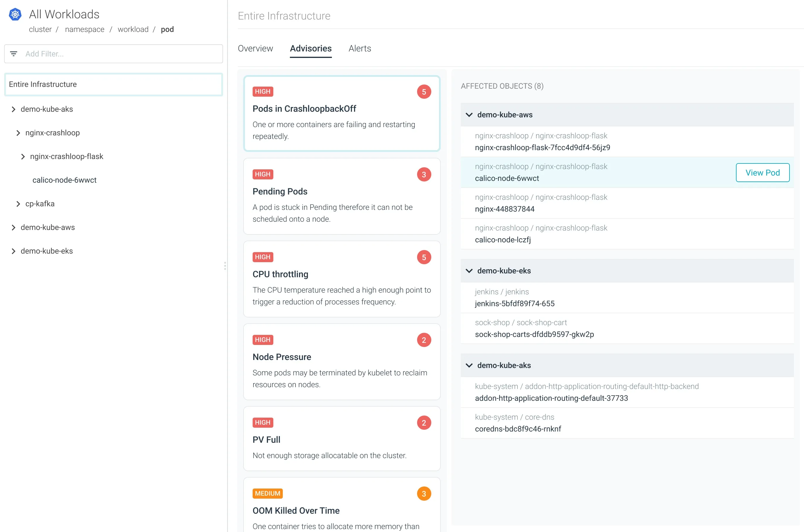The image size is (804, 532).
Task: Click the sidebar splitter handle dots
Action: [x=225, y=266]
